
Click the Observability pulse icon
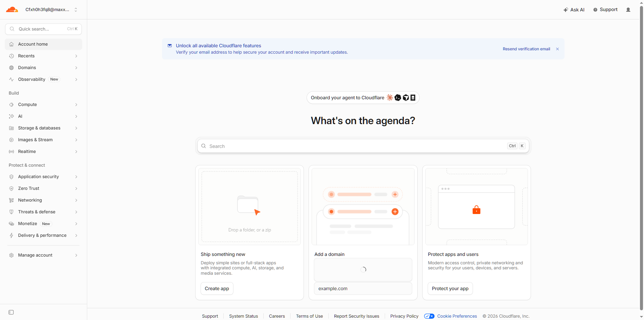tap(11, 79)
